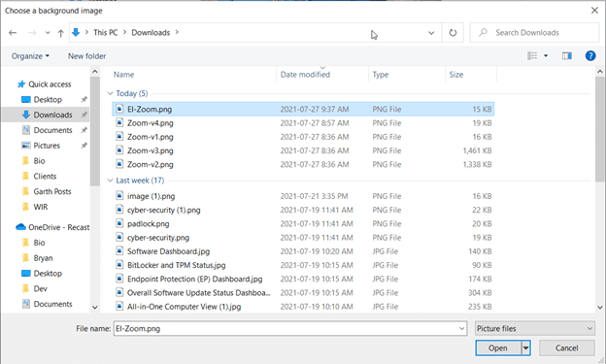Select 'This PC' in the address path
This screenshot has width=606, height=364.
[106, 32]
